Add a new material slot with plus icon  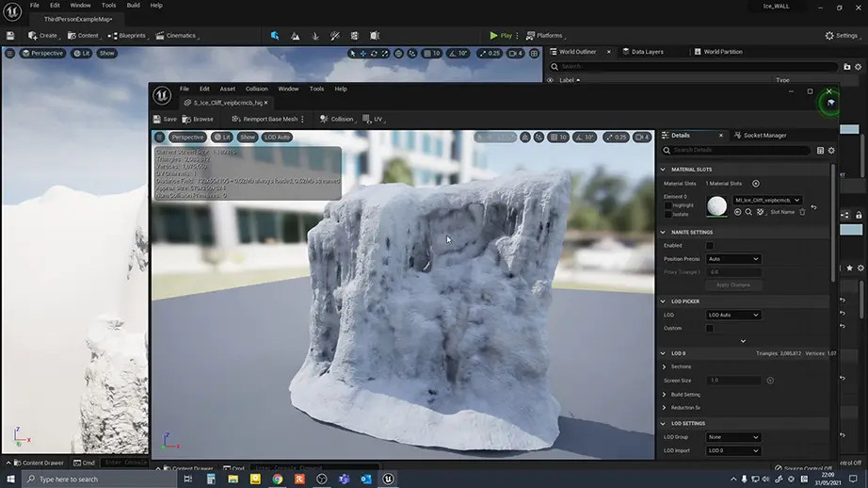[755, 184]
